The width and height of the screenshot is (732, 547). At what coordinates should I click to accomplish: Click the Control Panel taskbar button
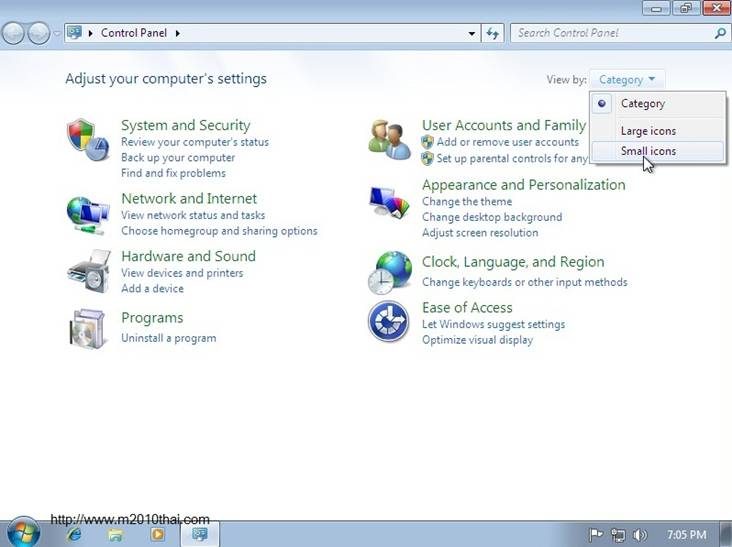click(x=200, y=534)
